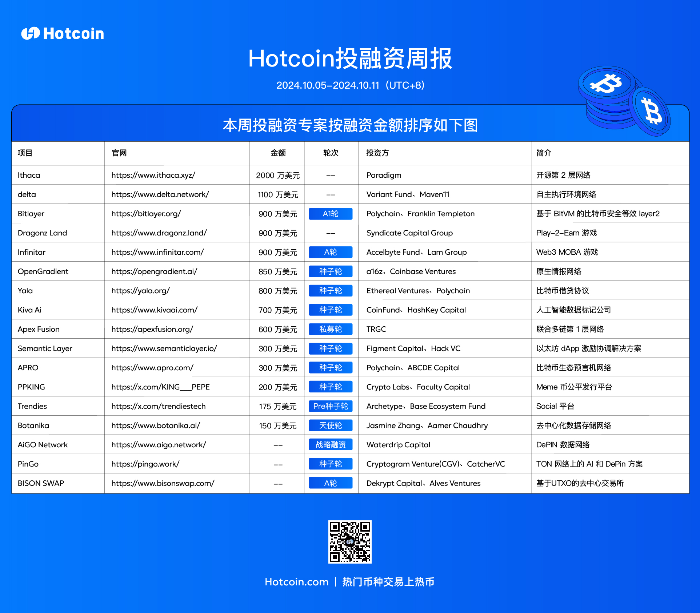This screenshot has width=700, height=613.
Task: Click the QR code image
Action: 350,542
